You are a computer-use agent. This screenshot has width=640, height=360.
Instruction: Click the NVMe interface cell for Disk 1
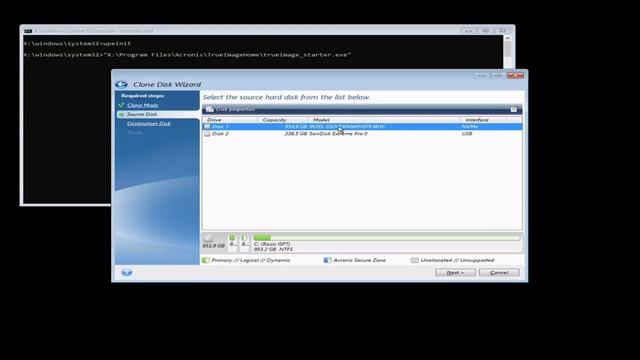pos(470,127)
